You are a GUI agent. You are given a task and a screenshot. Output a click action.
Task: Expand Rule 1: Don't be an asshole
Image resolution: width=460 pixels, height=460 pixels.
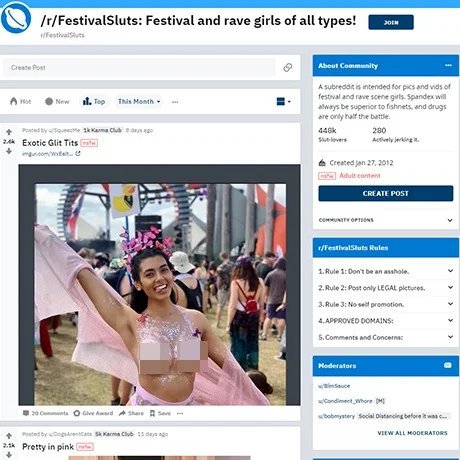[x=386, y=271]
